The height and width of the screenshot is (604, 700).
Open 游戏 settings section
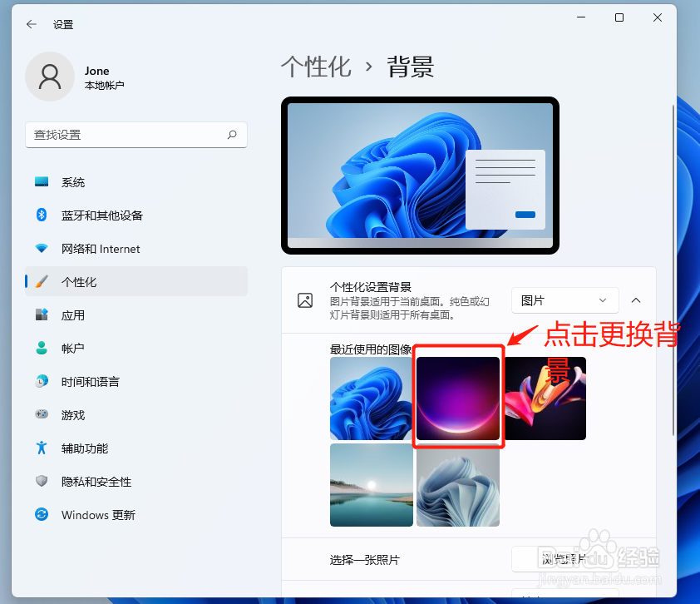tap(136, 414)
